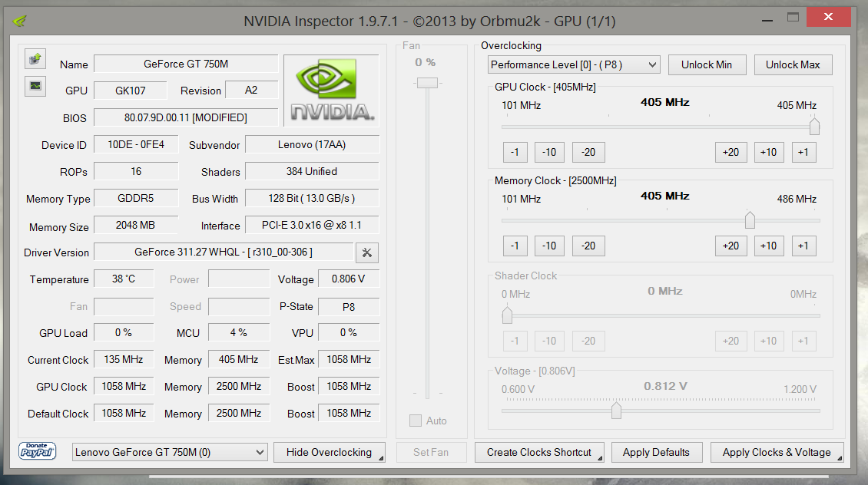Increase GPU Clock by 20 MHz
This screenshot has width=868, height=485.
coord(731,152)
